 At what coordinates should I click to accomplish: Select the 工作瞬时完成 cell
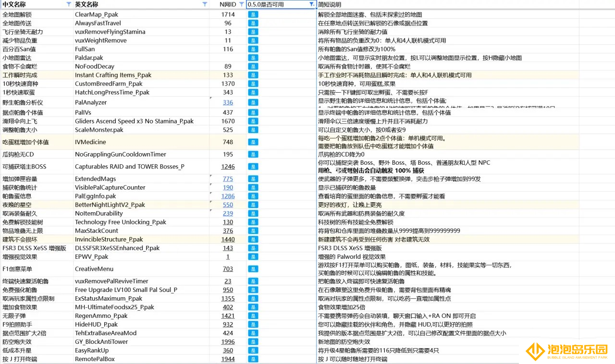tap(37, 75)
